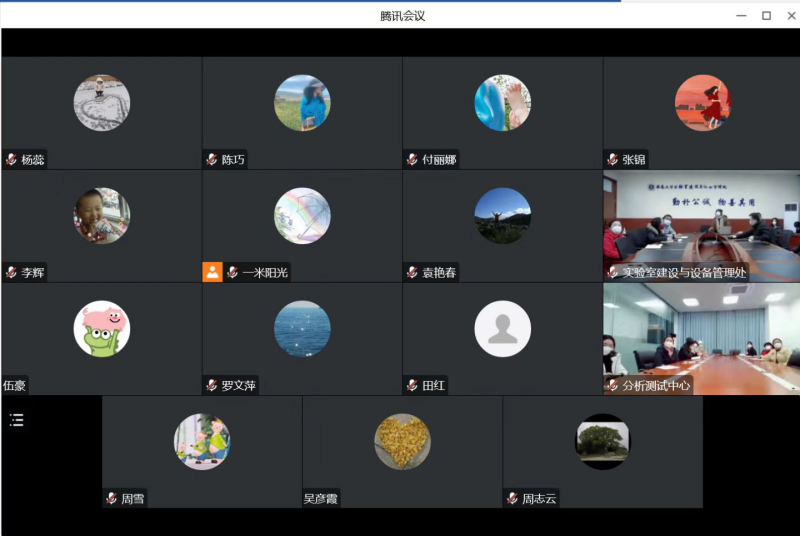This screenshot has height=536, width=800.
Task: Click the orange host badge for 一米阳光
Action: pos(212,272)
